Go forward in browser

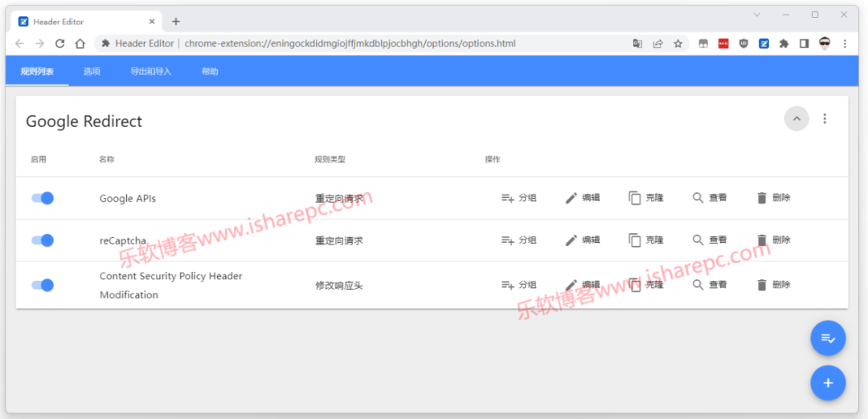(x=39, y=43)
